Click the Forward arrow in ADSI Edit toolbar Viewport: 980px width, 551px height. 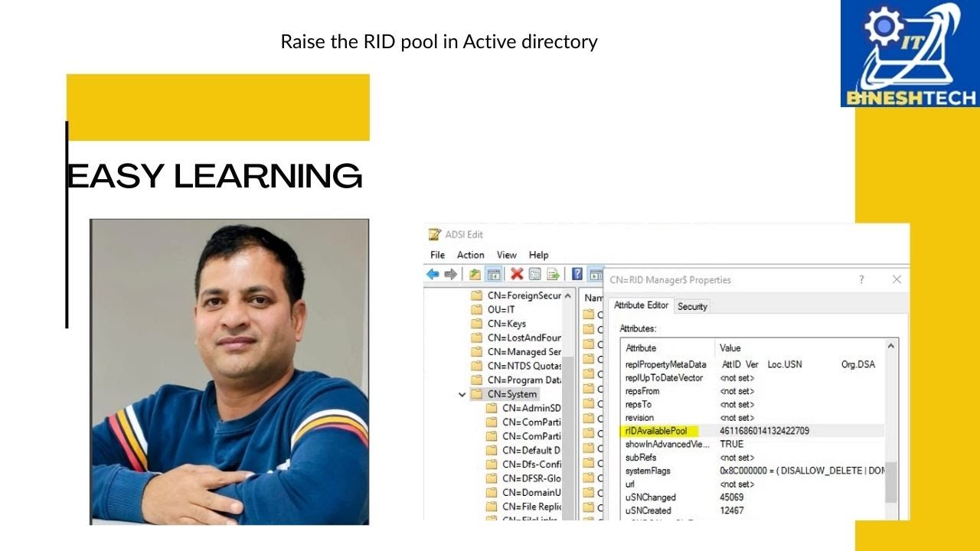[450, 274]
